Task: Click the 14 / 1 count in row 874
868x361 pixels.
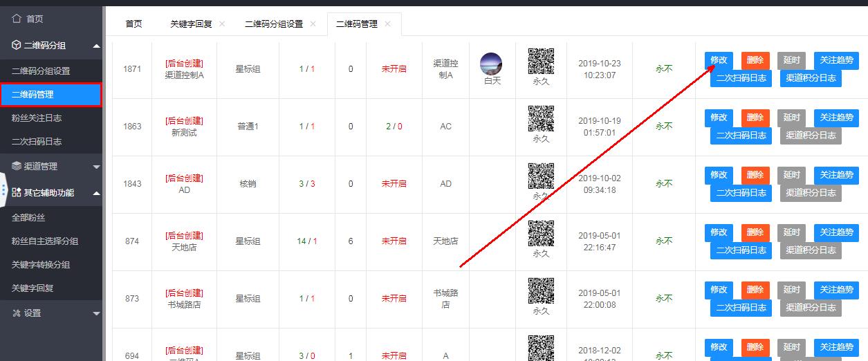Action: [x=306, y=241]
